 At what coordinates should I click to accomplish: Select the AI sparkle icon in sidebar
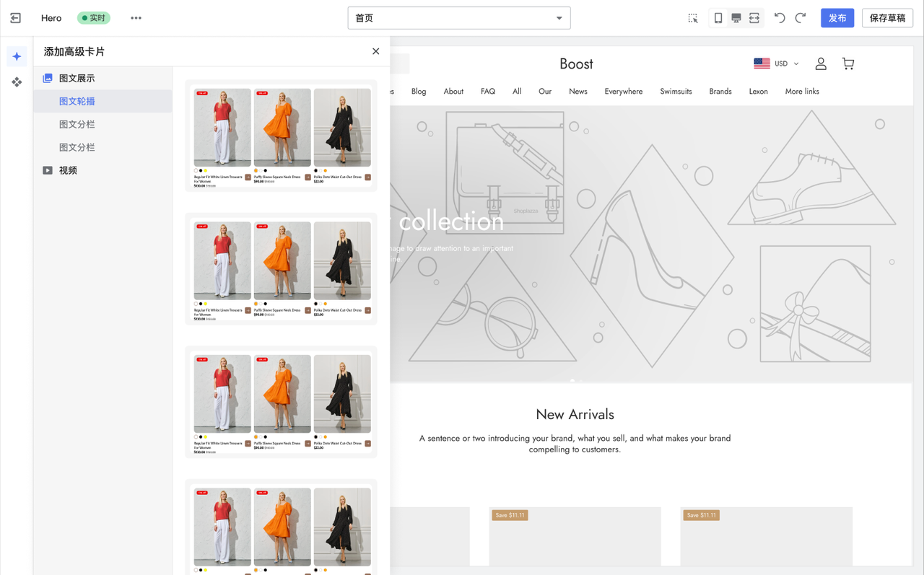(x=17, y=56)
